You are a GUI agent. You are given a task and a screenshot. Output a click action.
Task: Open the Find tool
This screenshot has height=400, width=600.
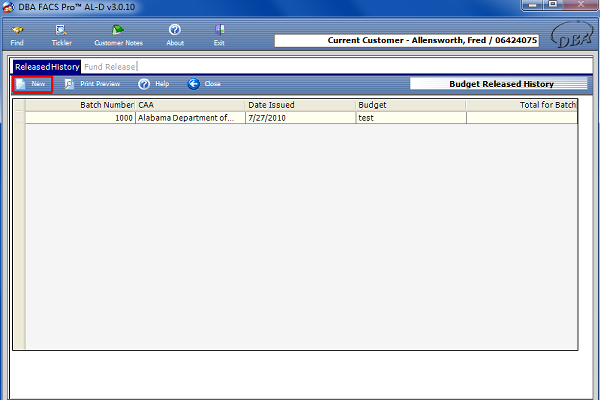(17, 35)
